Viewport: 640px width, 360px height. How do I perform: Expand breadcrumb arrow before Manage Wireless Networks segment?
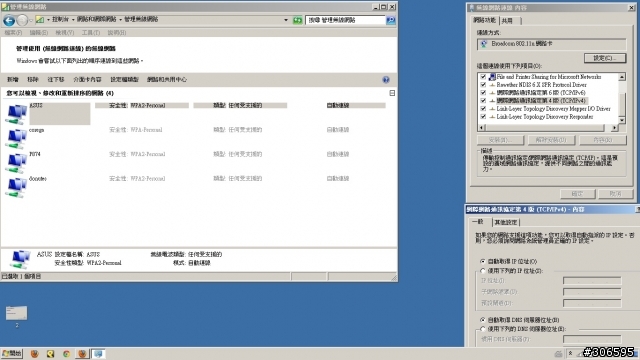pos(120,20)
